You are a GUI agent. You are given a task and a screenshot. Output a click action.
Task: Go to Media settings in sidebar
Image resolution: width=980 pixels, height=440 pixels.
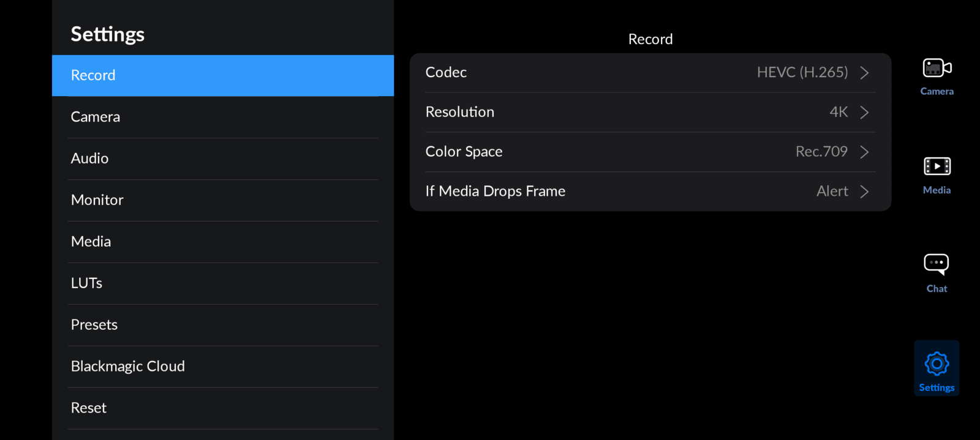[222, 242]
